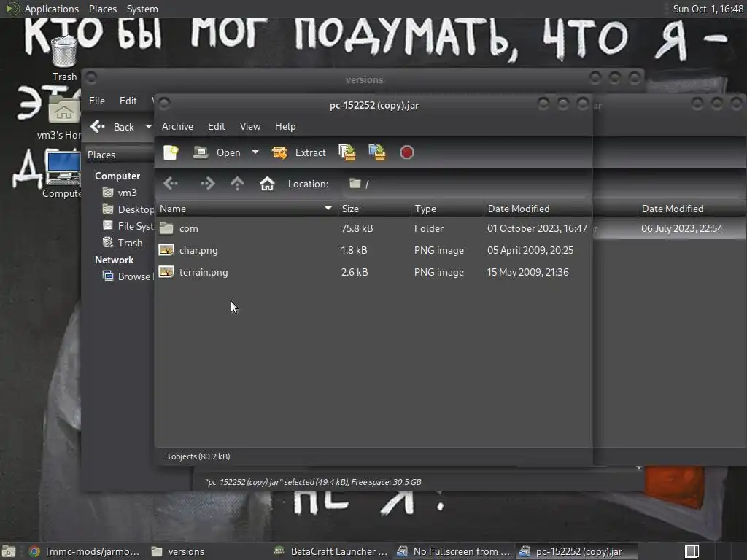Click the Open archive button

[217, 152]
